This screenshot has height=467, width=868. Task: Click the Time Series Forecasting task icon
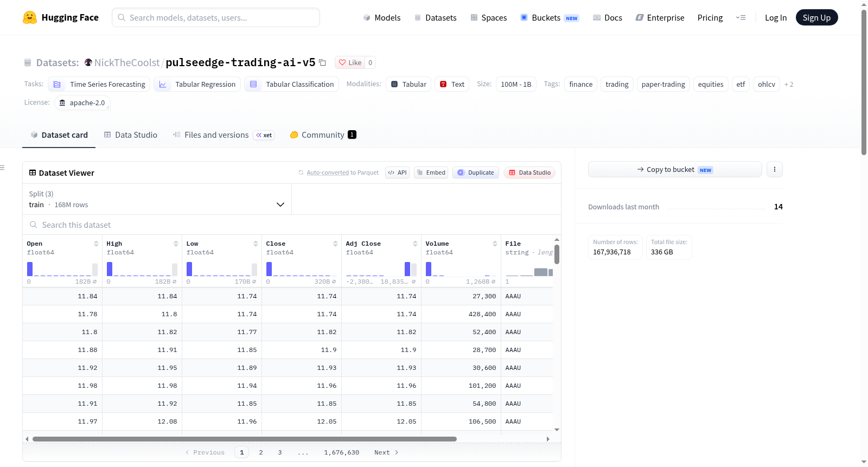(x=57, y=84)
